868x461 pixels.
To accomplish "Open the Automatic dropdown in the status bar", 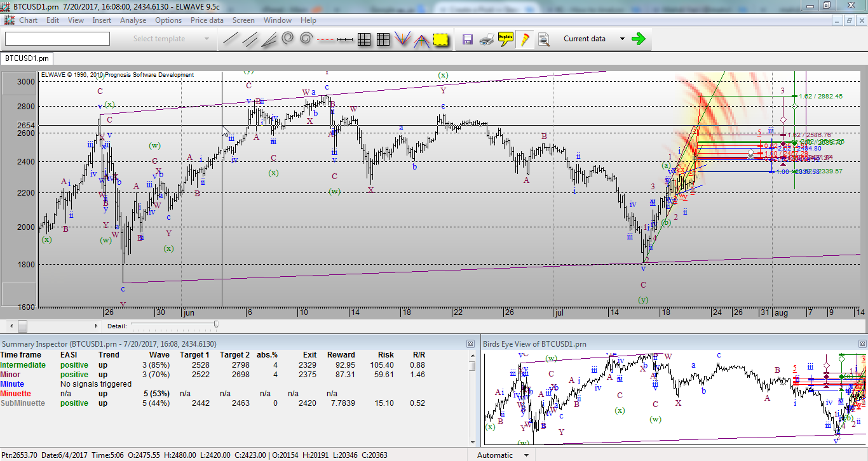I will (x=526, y=455).
